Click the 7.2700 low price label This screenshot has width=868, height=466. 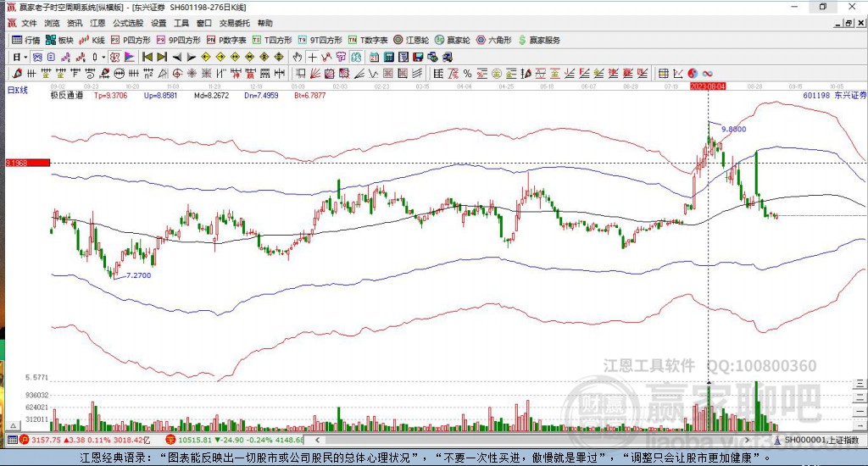(x=138, y=275)
